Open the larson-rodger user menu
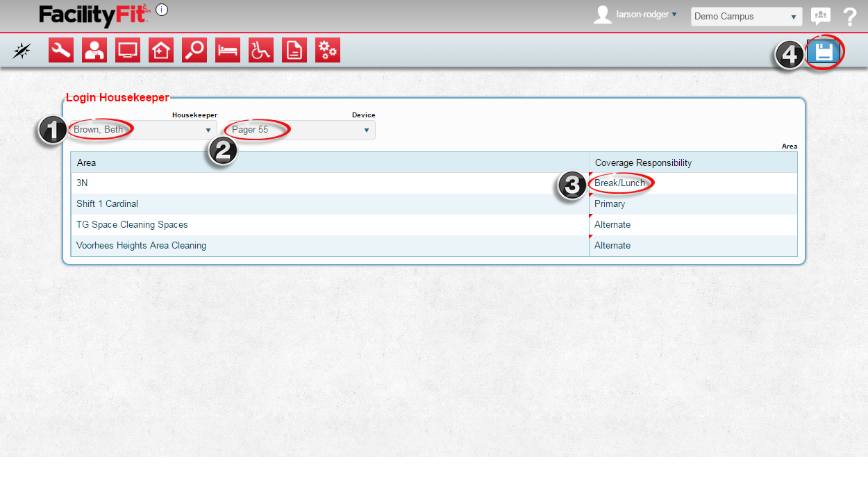 pos(646,15)
